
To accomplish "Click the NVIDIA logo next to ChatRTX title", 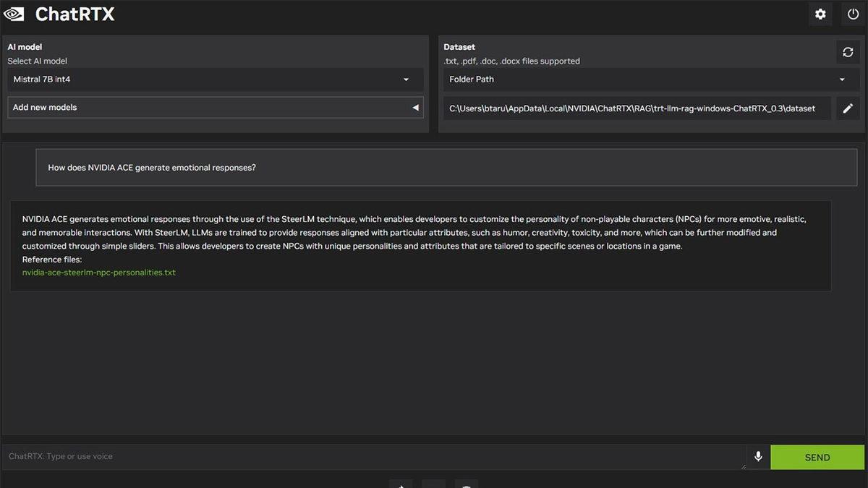I will 16,13.
